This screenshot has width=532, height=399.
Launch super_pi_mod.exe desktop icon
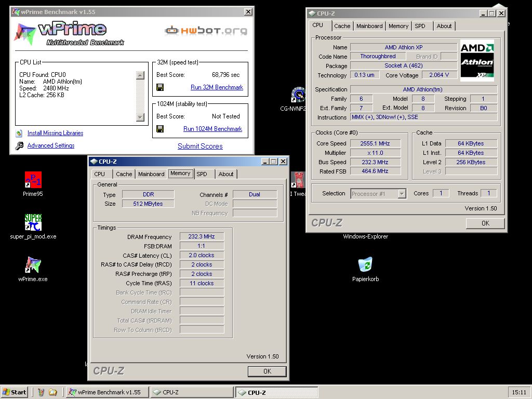pos(33,222)
